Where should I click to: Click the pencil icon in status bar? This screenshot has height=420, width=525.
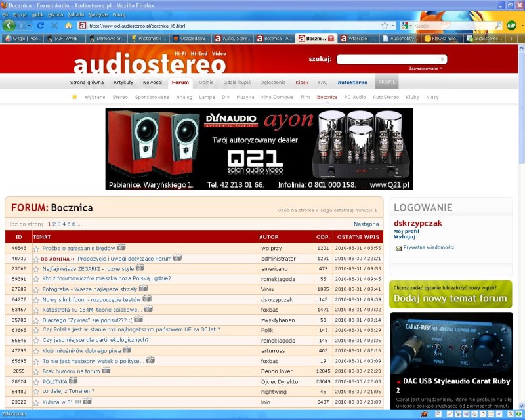tap(450, 414)
